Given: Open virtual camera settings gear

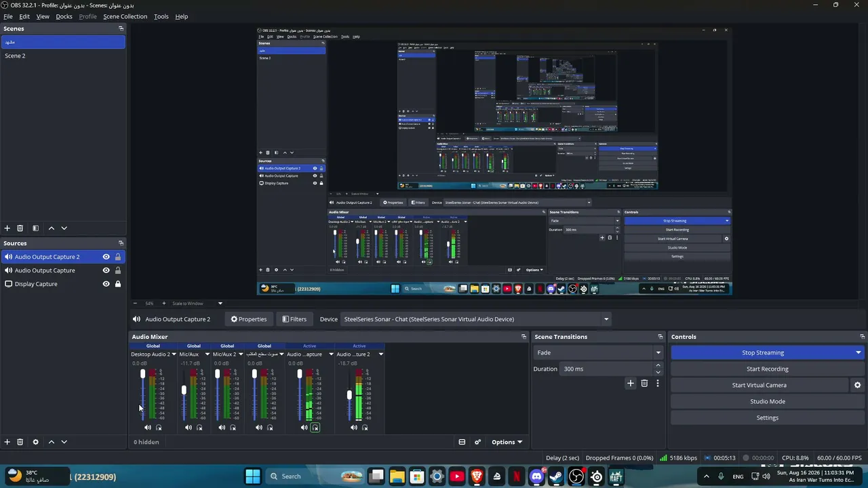Looking at the screenshot, I should [x=857, y=385].
